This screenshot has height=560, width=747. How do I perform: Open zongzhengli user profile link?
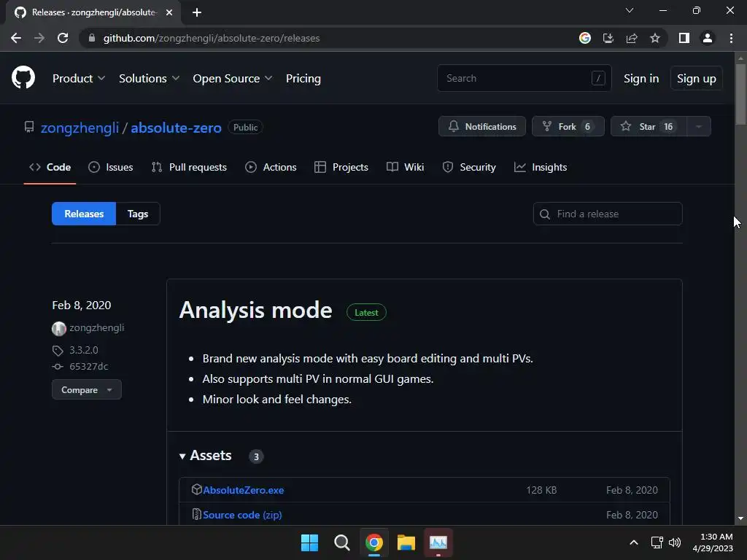80,128
